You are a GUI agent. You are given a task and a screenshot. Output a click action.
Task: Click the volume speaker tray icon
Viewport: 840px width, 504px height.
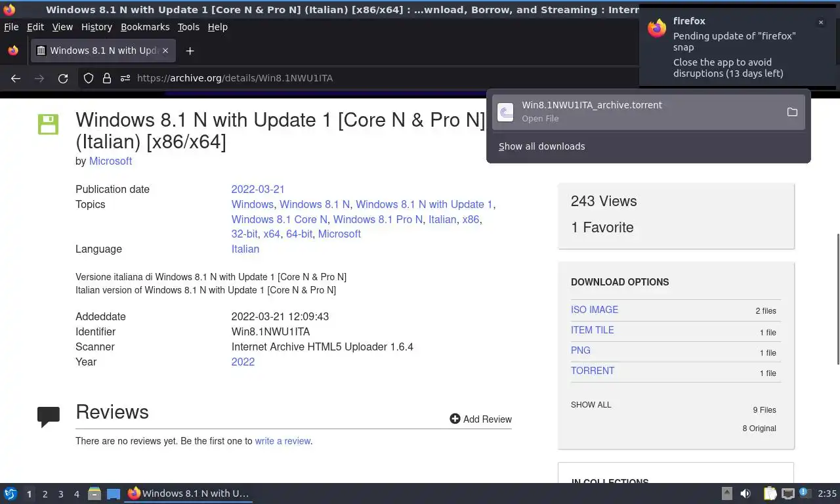pos(745,493)
